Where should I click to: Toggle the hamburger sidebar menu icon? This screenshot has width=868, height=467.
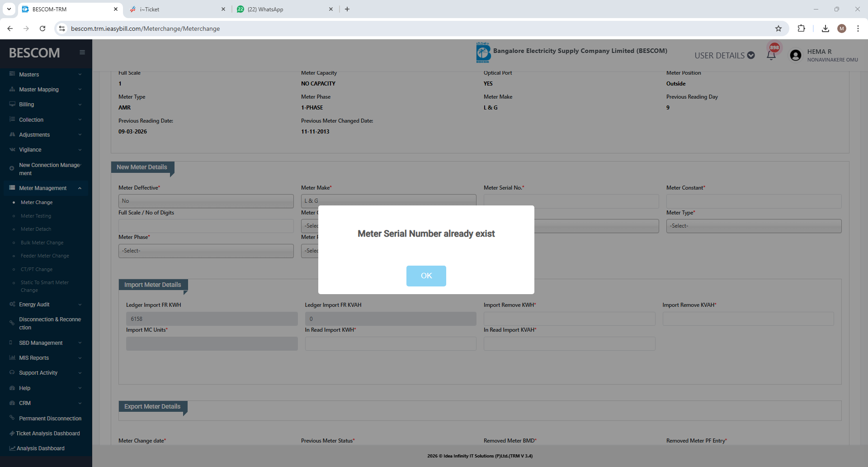point(82,52)
